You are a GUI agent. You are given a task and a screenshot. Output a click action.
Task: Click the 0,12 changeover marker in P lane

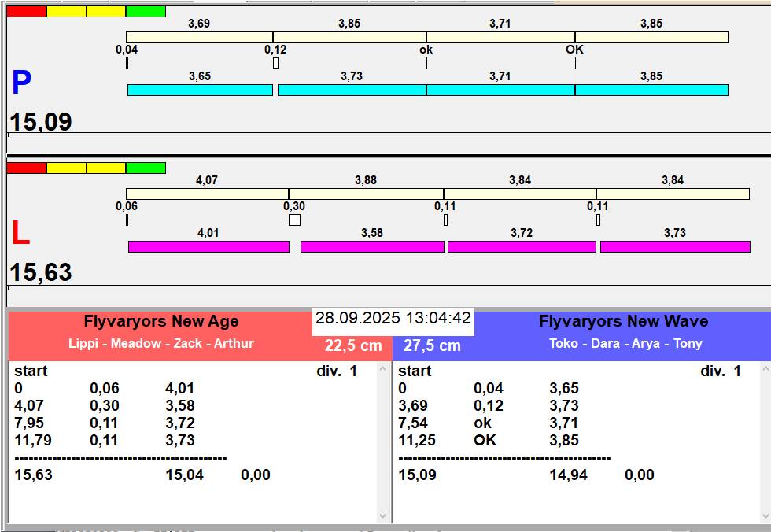[x=275, y=63]
